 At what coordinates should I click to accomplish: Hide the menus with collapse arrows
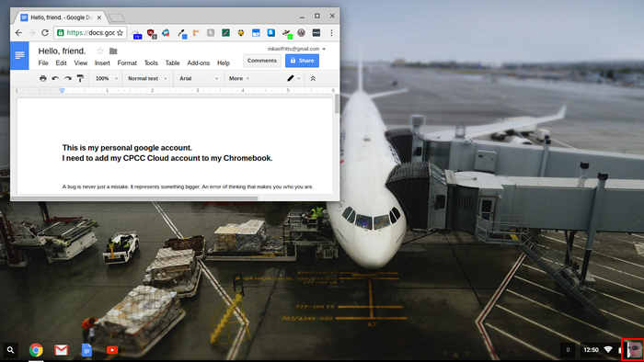[313, 78]
